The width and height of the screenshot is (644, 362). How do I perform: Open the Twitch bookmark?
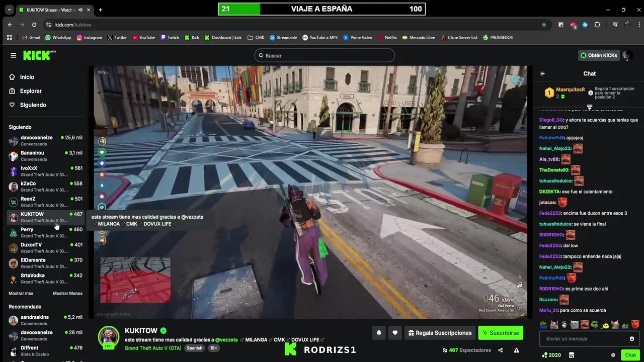point(170,38)
